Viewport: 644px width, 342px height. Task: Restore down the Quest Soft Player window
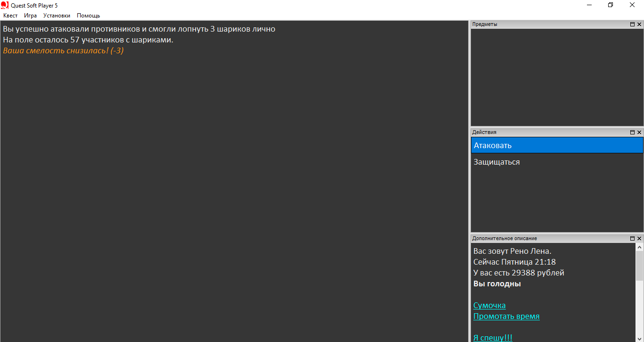611,5
